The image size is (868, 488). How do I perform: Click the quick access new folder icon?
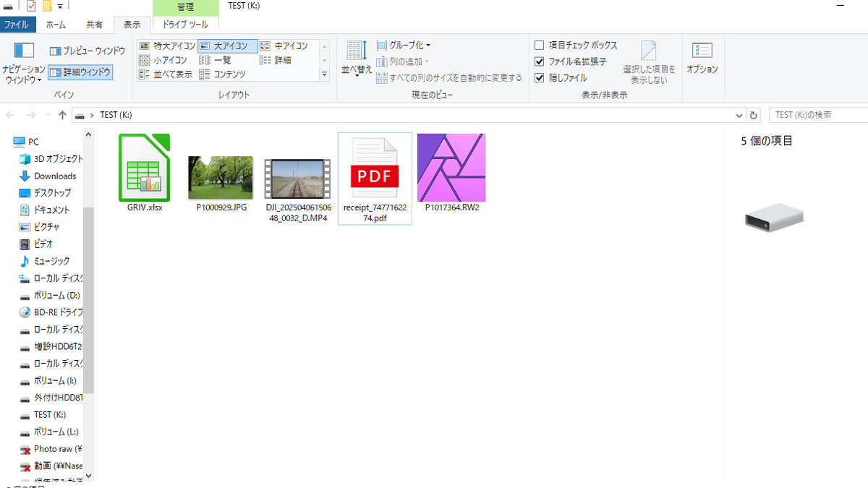46,7
